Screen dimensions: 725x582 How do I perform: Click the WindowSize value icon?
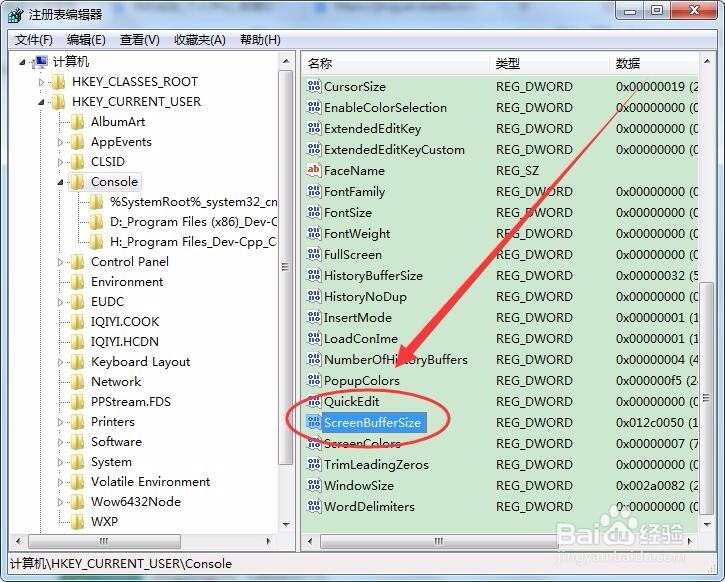point(313,485)
